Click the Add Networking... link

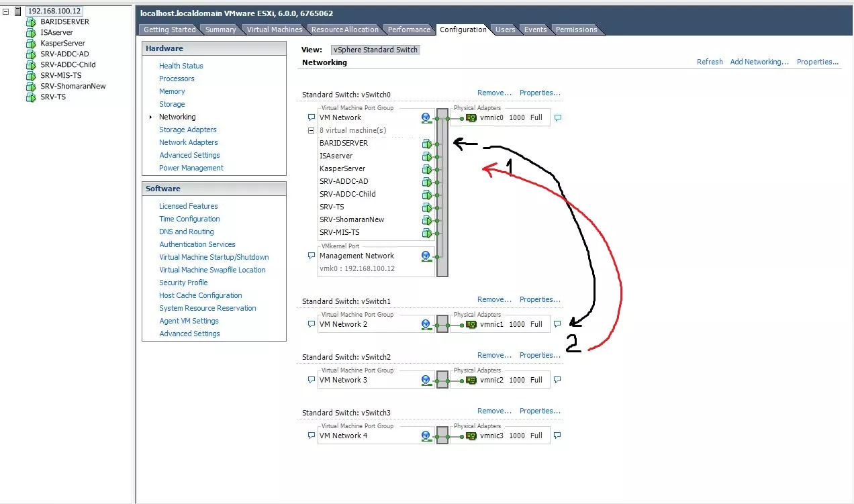coord(759,62)
